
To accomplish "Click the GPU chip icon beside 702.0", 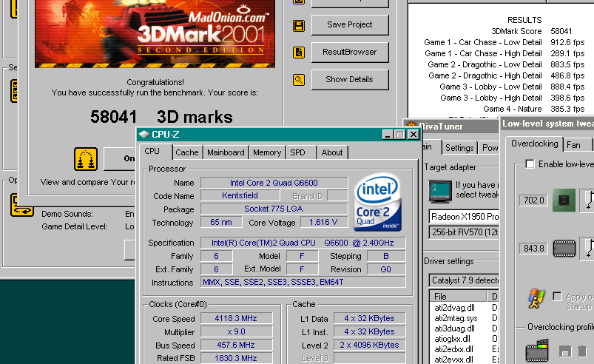I will [564, 200].
